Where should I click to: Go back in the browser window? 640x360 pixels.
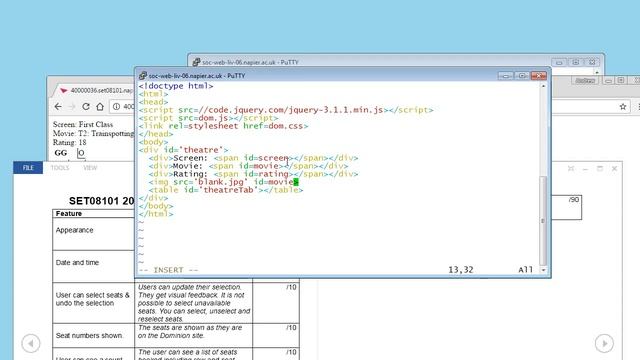(58, 107)
